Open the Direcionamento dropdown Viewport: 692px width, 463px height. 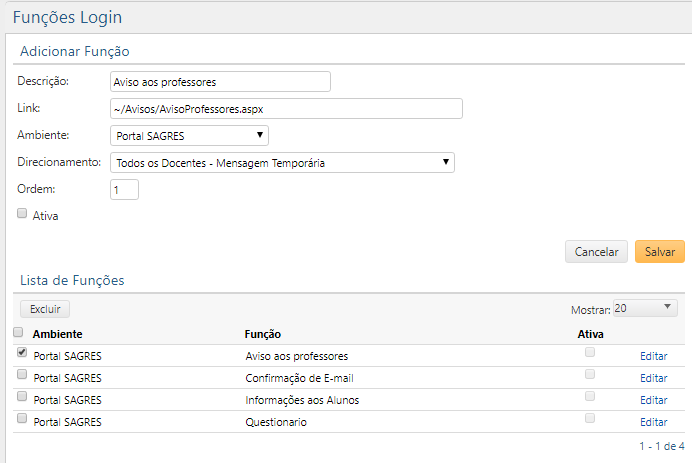tap(282, 162)
